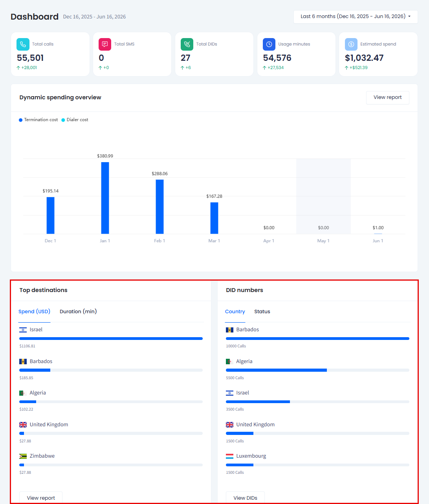Click United Kingdom flag in Top destinations
Screen dimensions: 429x504
coord(23,425)
